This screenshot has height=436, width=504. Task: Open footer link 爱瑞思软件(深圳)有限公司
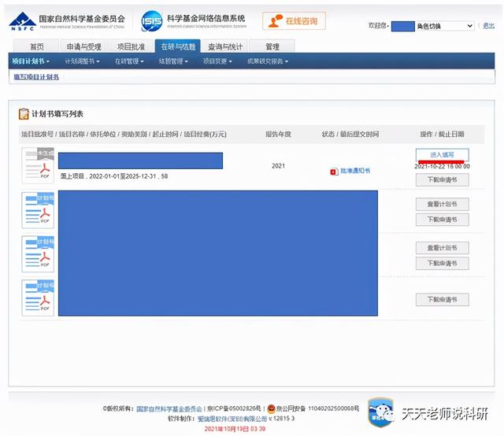(x=232, y=419)
